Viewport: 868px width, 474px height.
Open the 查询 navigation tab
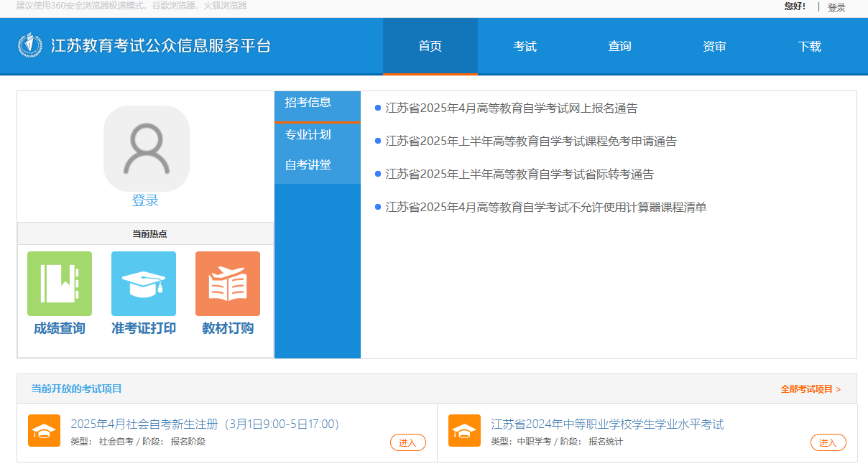click(x=619, y=46)
